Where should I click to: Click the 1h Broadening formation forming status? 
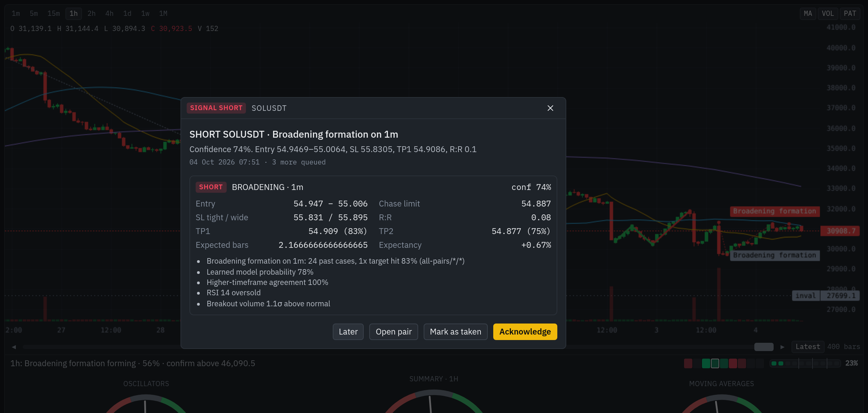click(x=133, y=363)
